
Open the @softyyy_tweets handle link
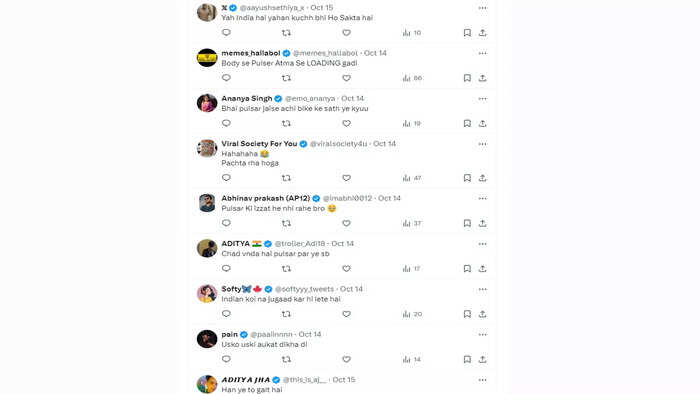(304, 289)
